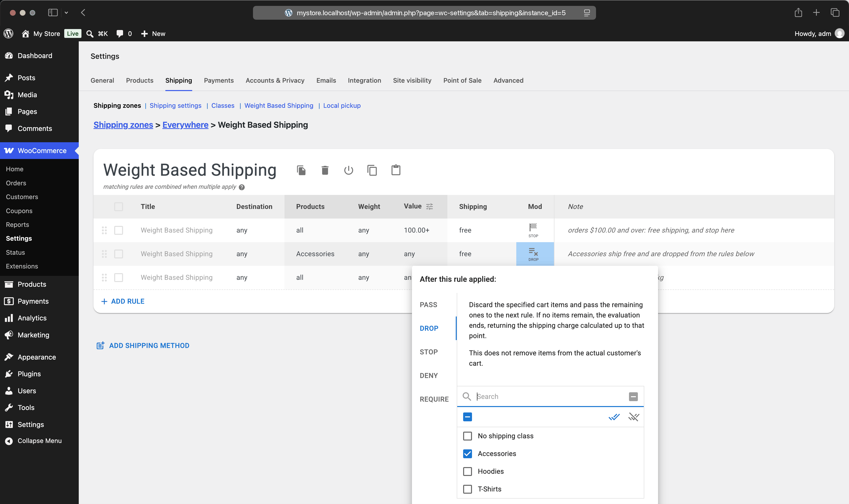Click the Accessories cell in the Products column

pos(315,254)
